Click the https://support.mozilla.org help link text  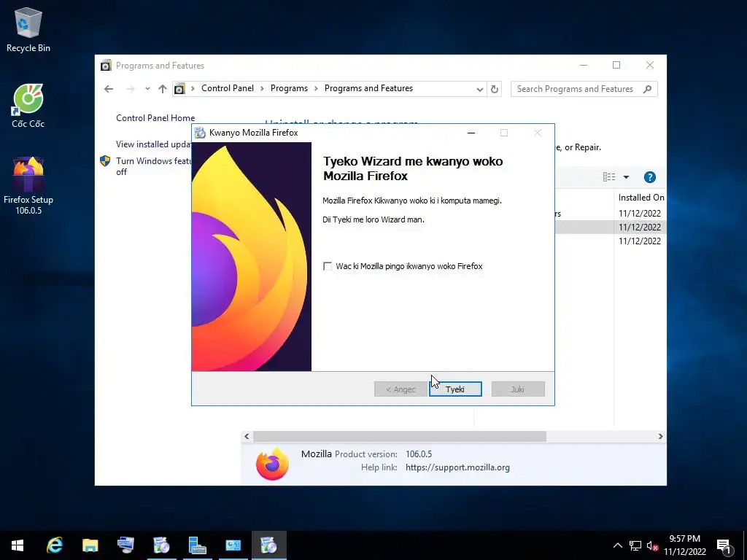(x=457, y=467)
